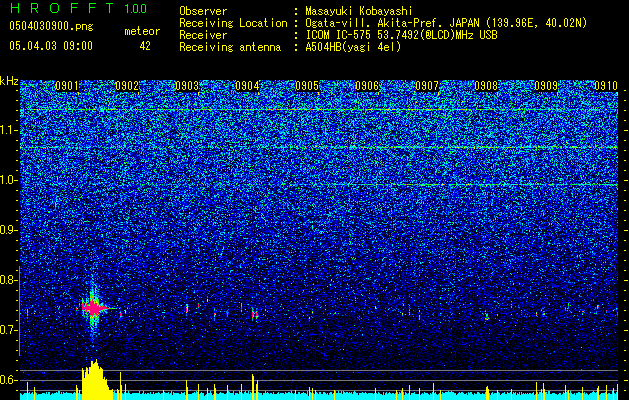The height and width of the screenshot is (400, 629).
Task: Click the 0902 time marker
Action: (127, 86)
